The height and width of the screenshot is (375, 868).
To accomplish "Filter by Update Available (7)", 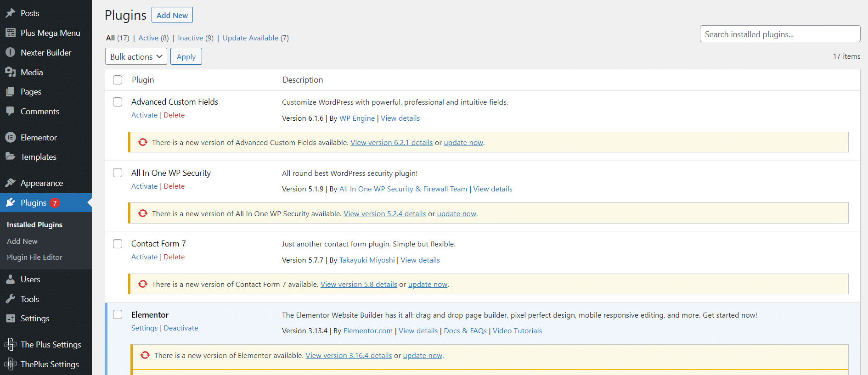I will (256, 38).
